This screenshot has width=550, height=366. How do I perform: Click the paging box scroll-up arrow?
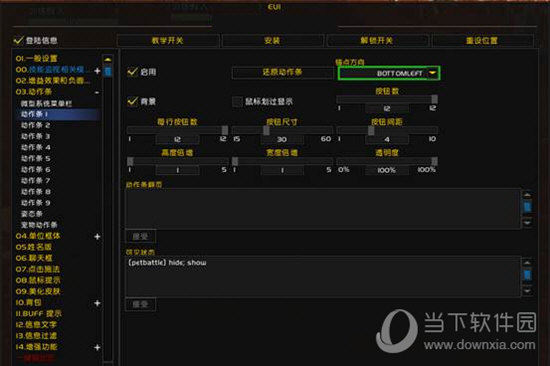tap(527, 195)
